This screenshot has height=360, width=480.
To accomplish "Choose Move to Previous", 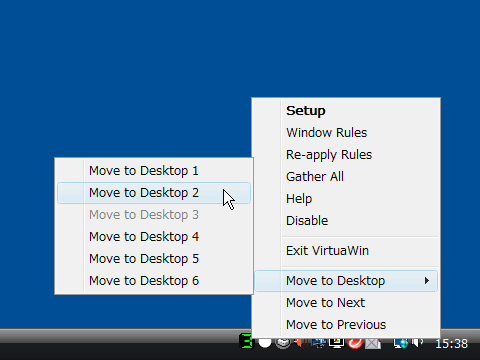I will 346,325.
